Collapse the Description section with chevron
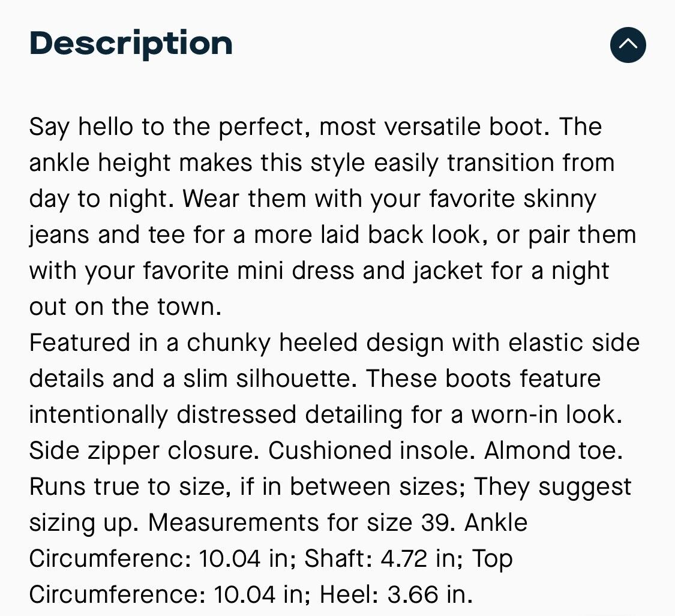The image size is (675, 616). pyautogui.click(x=628, y=45)
